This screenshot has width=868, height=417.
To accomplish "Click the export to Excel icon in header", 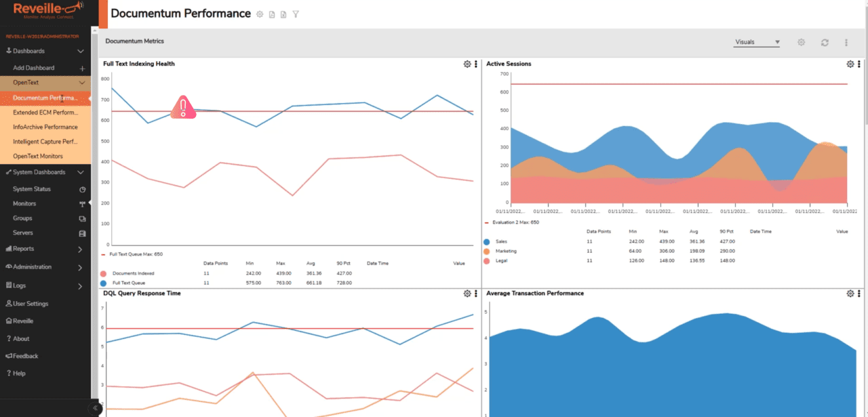I will 283,14.
